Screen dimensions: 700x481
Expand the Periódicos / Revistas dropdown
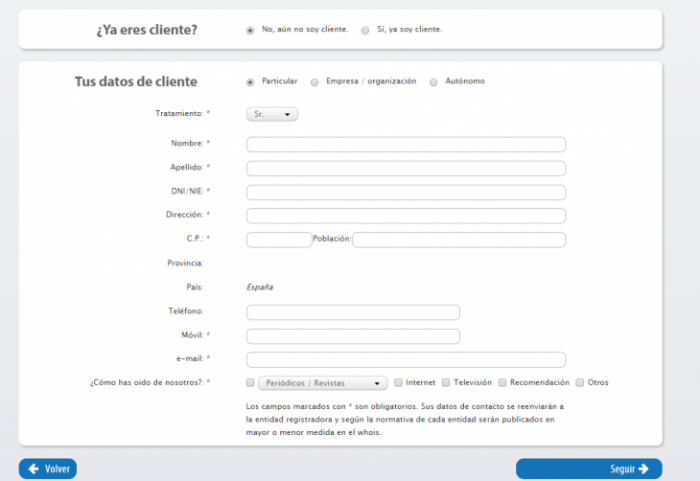(322, 383)
